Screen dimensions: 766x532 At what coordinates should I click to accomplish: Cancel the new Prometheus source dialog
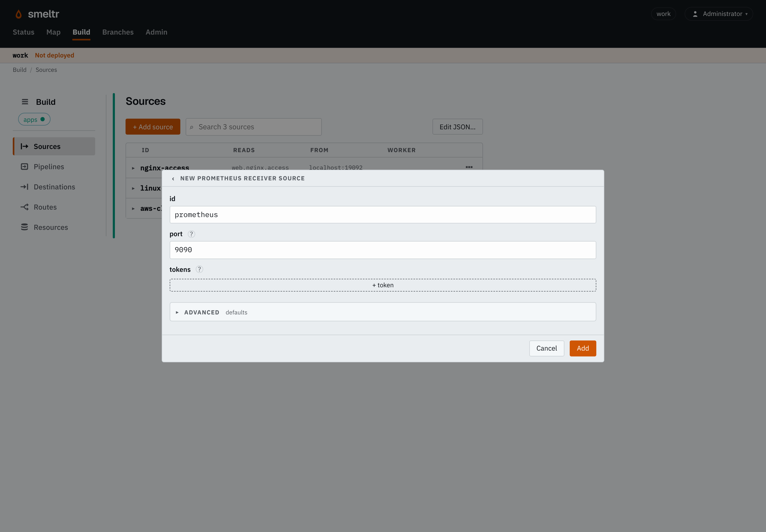pos(547,348)
